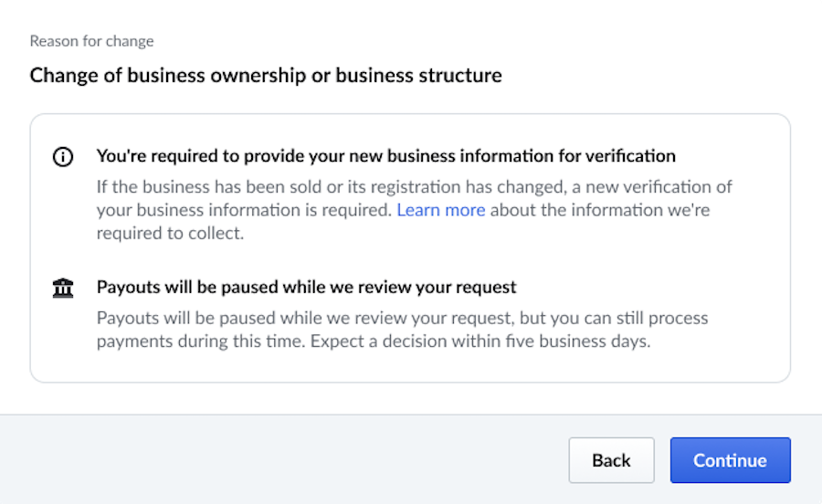This screenshot has height=504, width=822.
Task: Click the bank building payouts icon
Action: (62, 289)
